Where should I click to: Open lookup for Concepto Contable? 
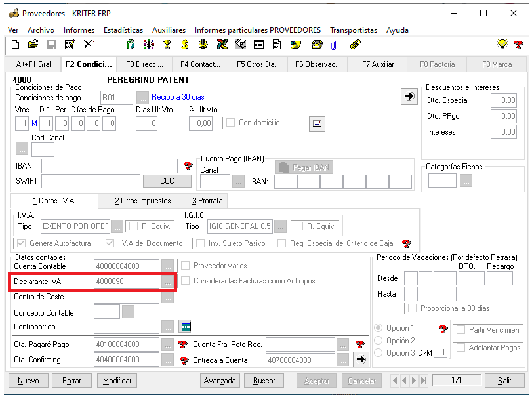pyautogui.click(x=129, y=312)
